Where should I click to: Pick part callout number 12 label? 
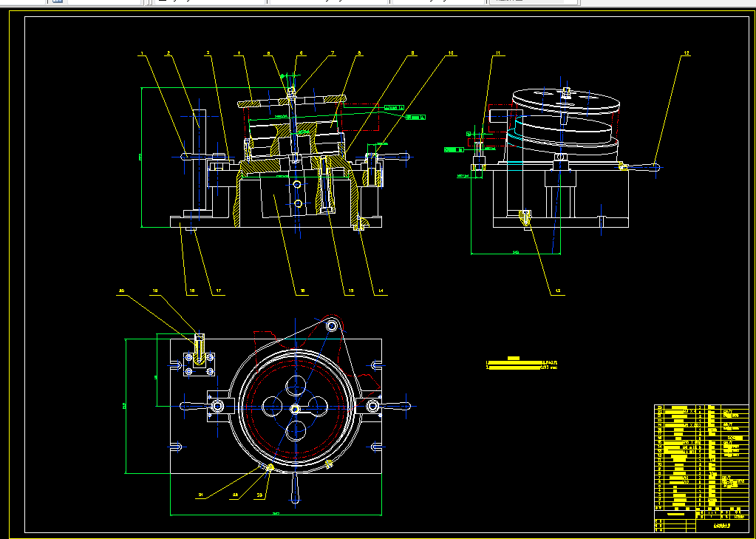[x=687, y=52]
